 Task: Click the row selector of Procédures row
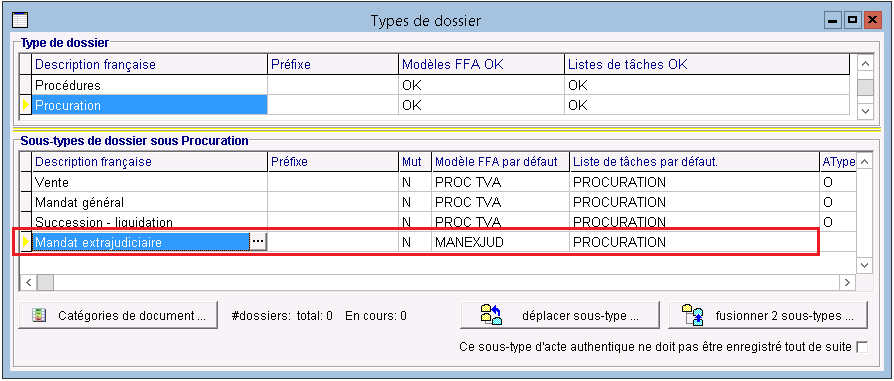point(26,86)
